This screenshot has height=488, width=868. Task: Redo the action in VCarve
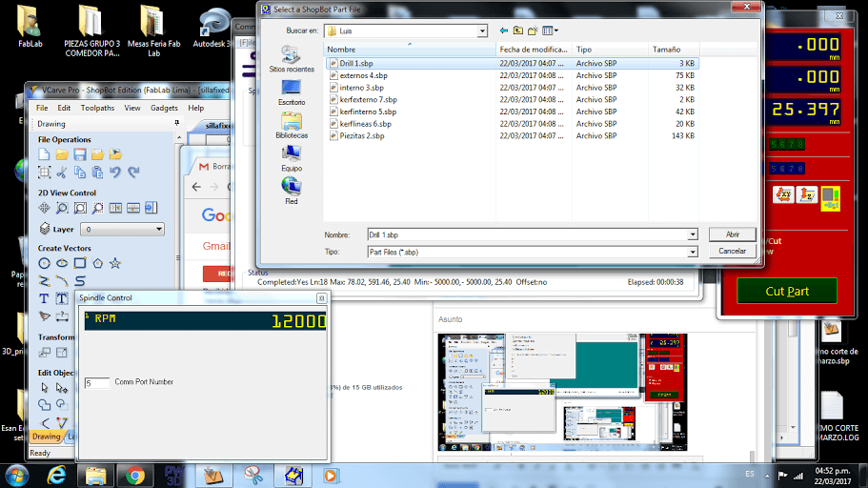pyautogui.click(x=133, y=173)
